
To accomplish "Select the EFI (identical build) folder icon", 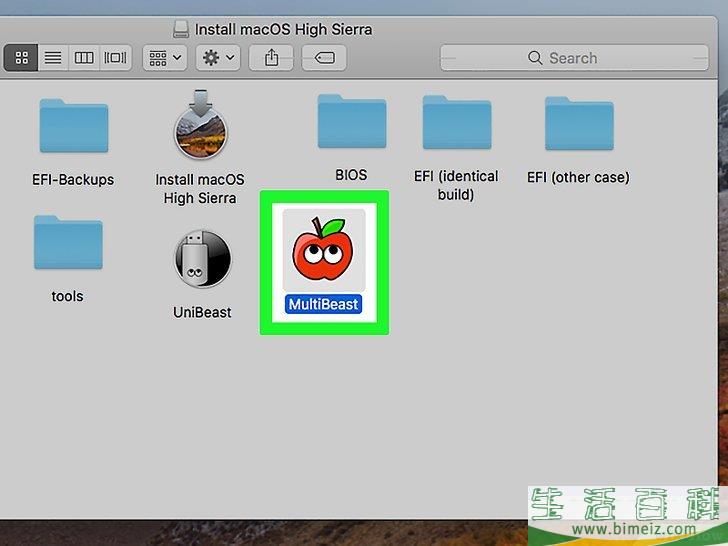I will (x=457, y=122).
